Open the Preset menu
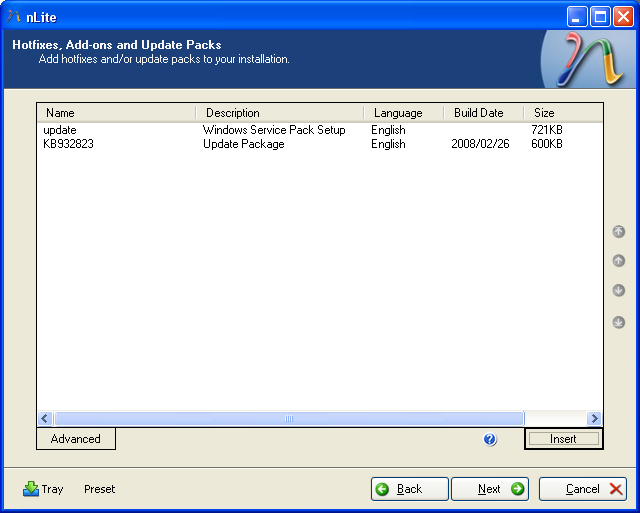 point(100,489)
